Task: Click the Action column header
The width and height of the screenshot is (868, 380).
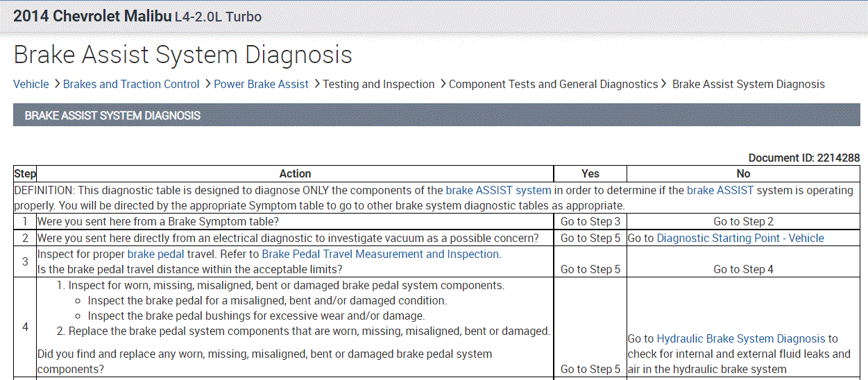Action: click(295, 173)
